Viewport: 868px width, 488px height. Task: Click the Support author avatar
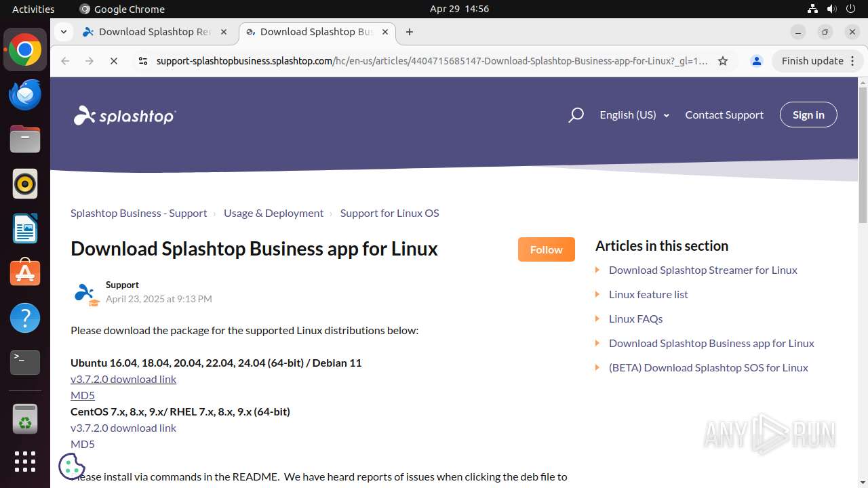pyautogui.click(x=86, y=294)
